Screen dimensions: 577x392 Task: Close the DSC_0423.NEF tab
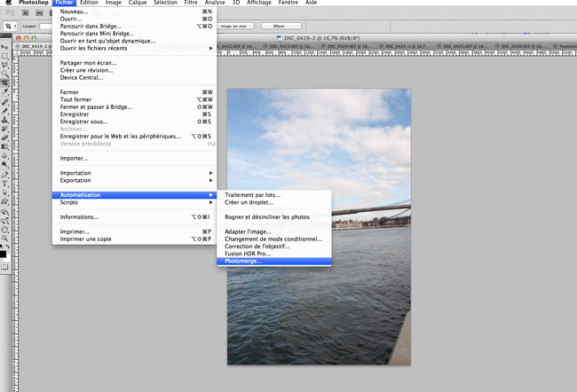pos(265,46)
